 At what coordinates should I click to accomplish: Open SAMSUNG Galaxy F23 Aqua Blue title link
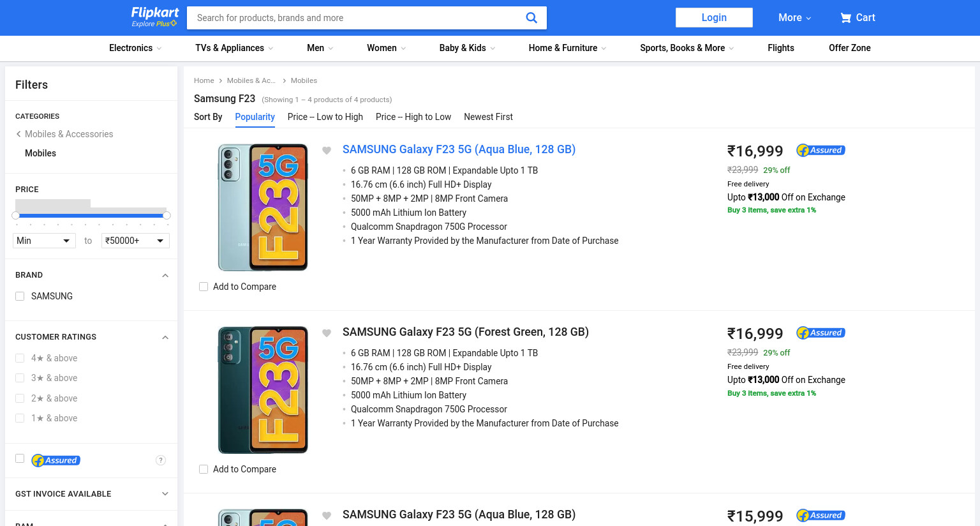point(459,149)
